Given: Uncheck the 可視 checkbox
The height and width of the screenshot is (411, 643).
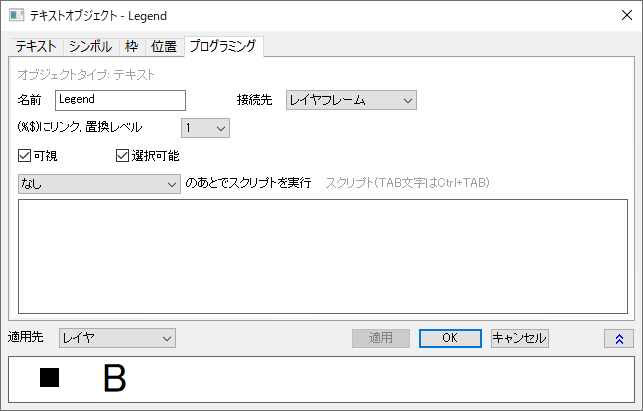Looking at the screenshot, I should 25,156.
